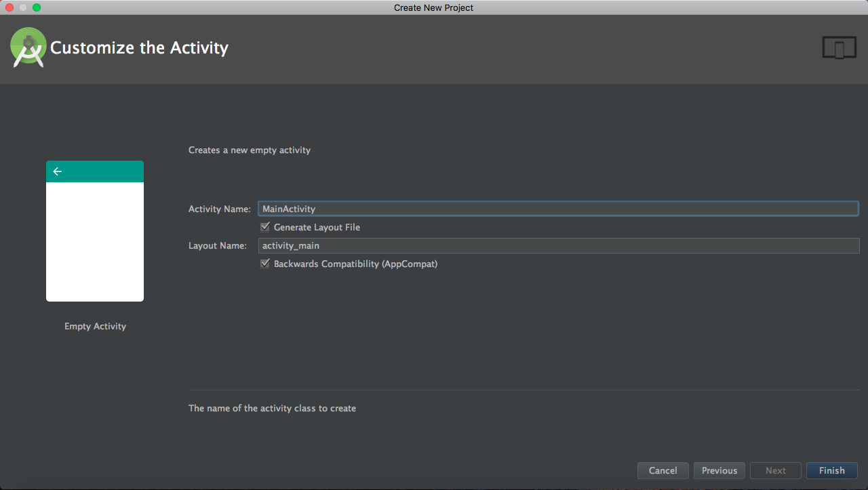
Task: Select the Empty Activity preview thumbnail
Action: tap(95, 231)
